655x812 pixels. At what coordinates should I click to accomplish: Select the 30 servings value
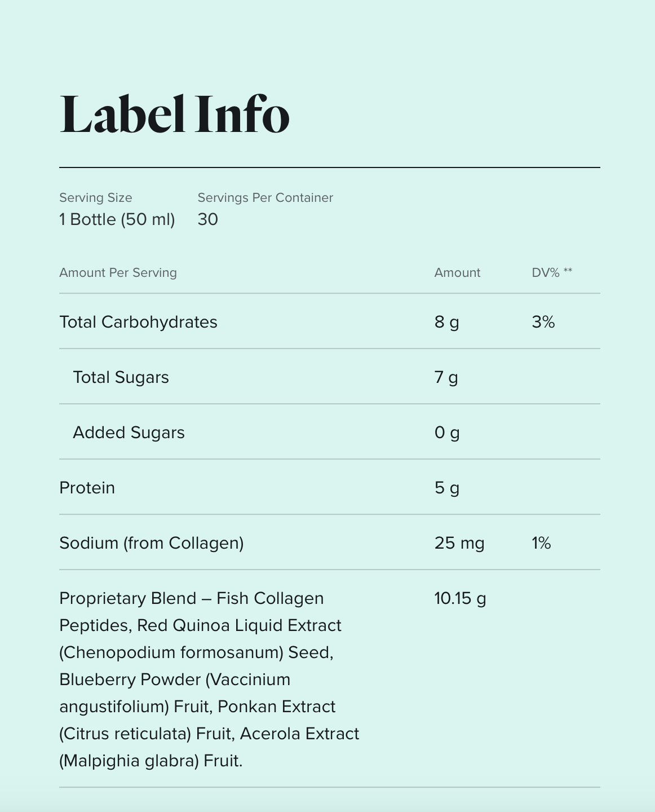[x=208, y=219]
